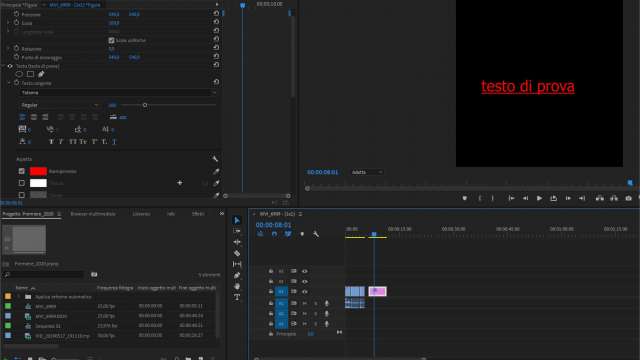Choose the free-draw bezier mask pen
Screen dimensions: 640x360
[x=41, y=74]
